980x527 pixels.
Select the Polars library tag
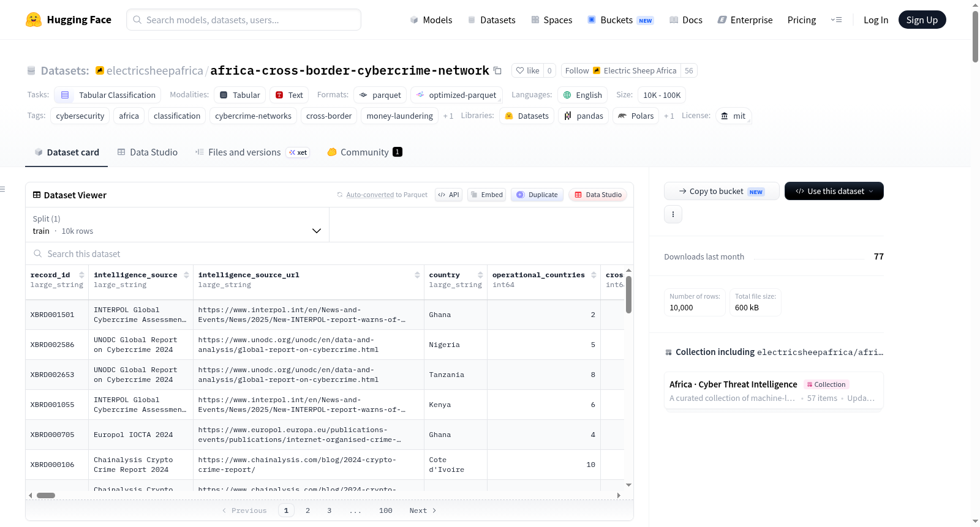pos(636,116)
